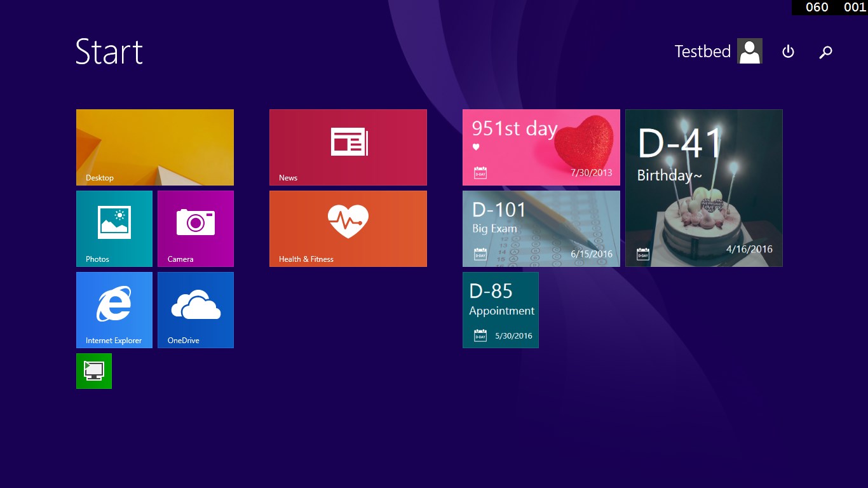This screenshot has height=488, width=868.
Task: Open the Photos app tile
Action: pyautogui.click(x=114, y=229)
